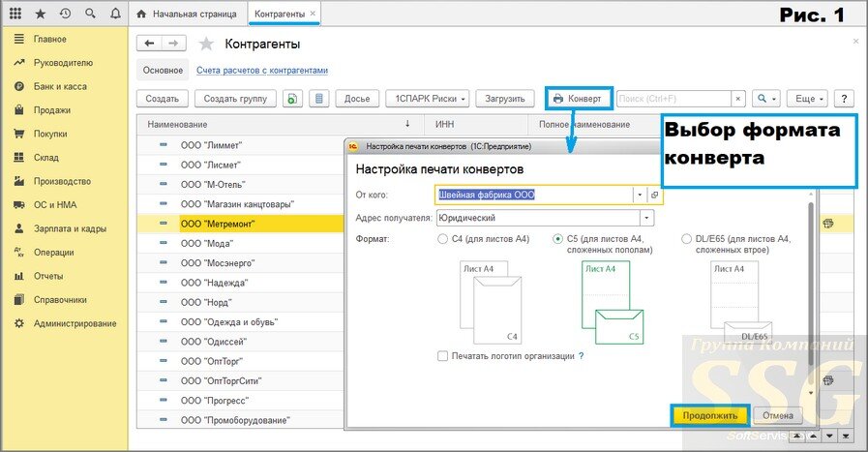Switch to Контрагенты tab

pyautogui.click(x=280, y=14)
